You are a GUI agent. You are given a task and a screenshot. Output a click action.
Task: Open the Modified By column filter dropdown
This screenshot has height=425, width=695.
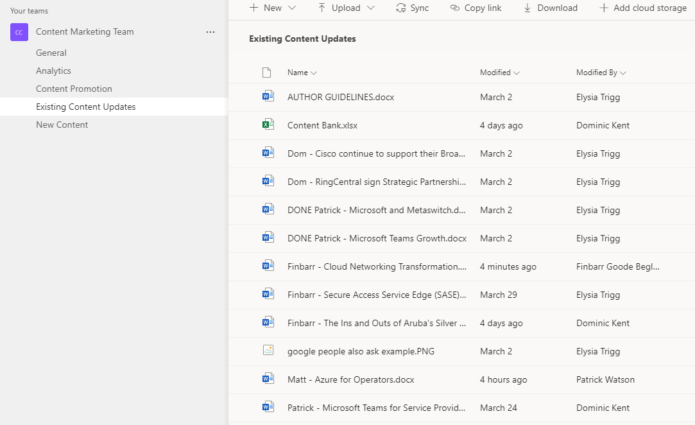pyautogui.click(x=601, y=73)
